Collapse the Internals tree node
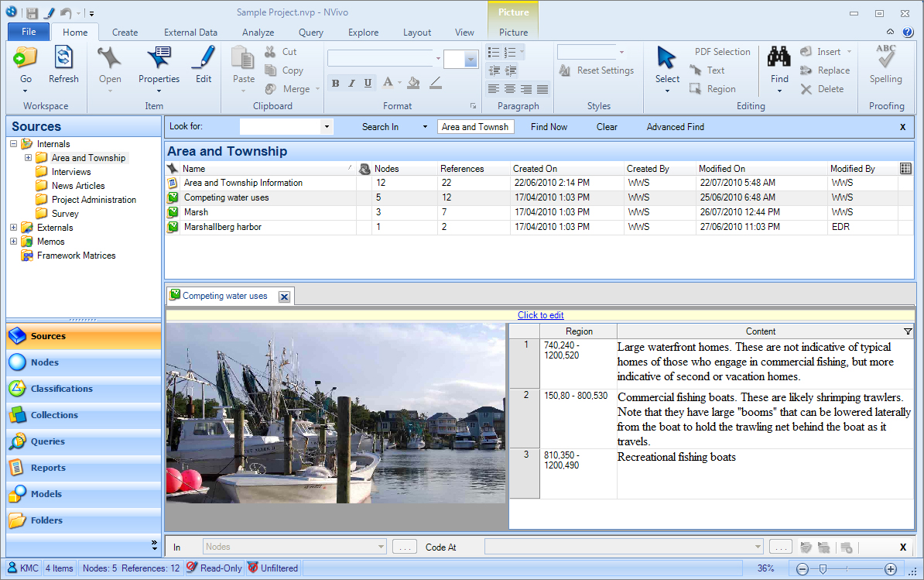This screenshot has width=924, height=580. [14, 144]
